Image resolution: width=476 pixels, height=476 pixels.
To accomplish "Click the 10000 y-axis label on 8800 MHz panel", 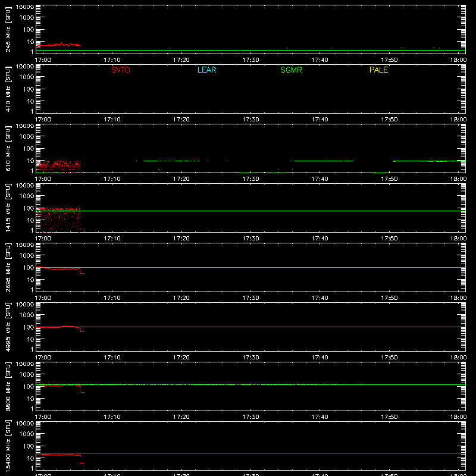I will pyautogui.click(x=25, y=364).
